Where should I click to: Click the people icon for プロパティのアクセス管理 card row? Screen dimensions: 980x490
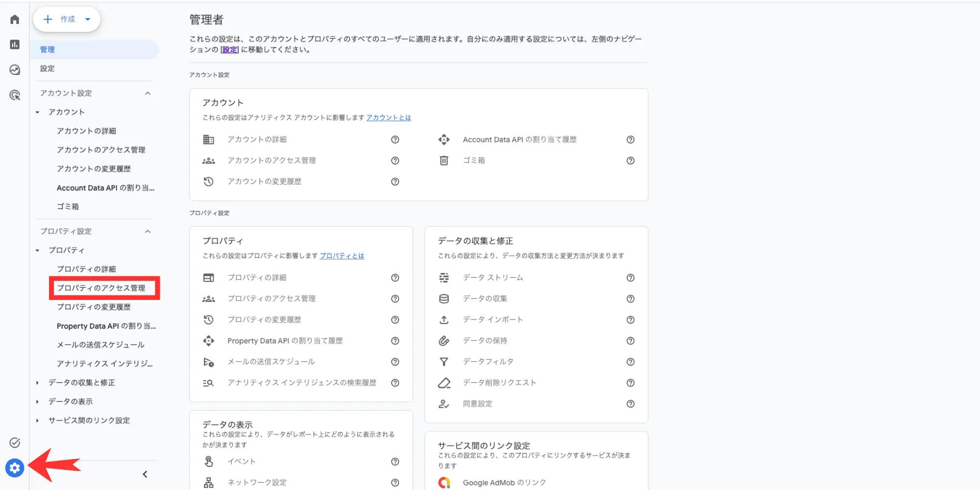pos(209,299)
